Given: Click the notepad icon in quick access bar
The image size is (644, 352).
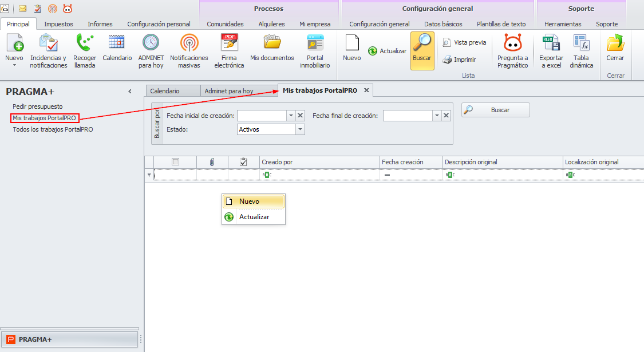Looking at the screenshot, I should point(37,8).
